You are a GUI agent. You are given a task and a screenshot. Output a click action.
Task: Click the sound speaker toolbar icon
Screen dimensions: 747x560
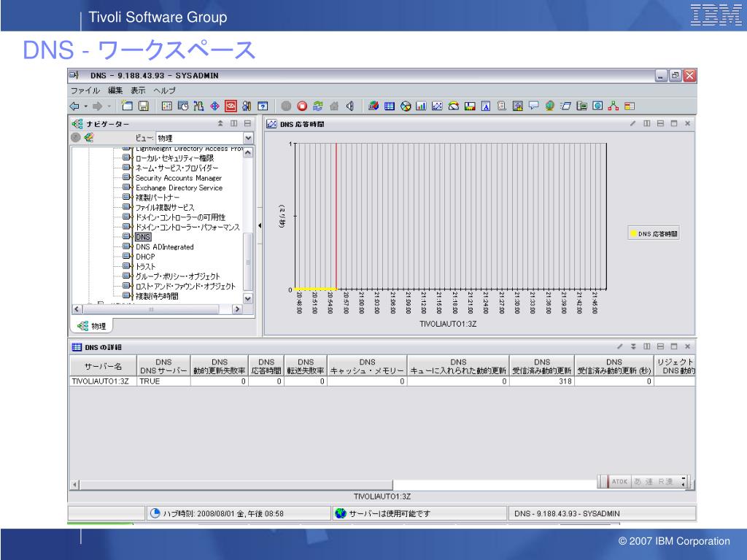(350, 106)
